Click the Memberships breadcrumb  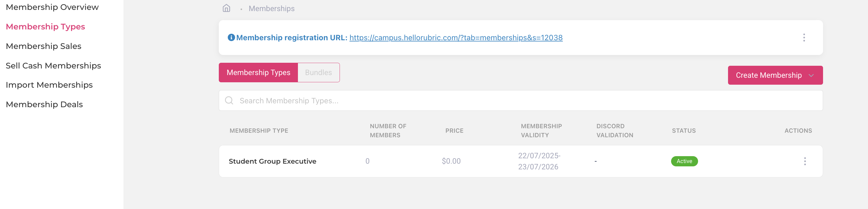click(x=271, y=8)
